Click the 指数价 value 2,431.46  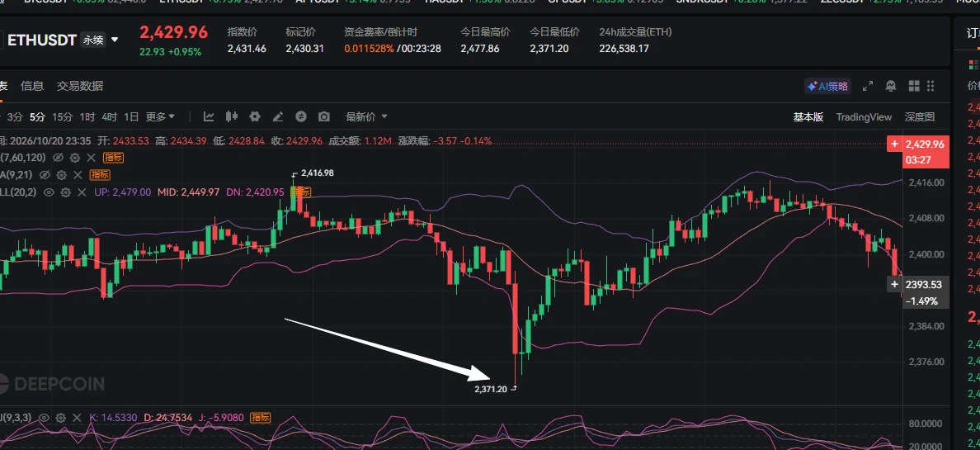pos(247,48)
